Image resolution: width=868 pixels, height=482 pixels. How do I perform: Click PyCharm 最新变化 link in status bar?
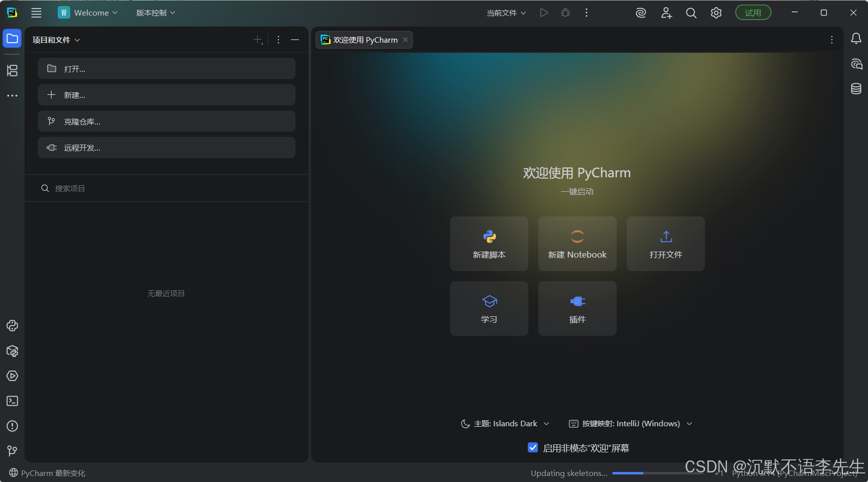(x=48, y=473)
